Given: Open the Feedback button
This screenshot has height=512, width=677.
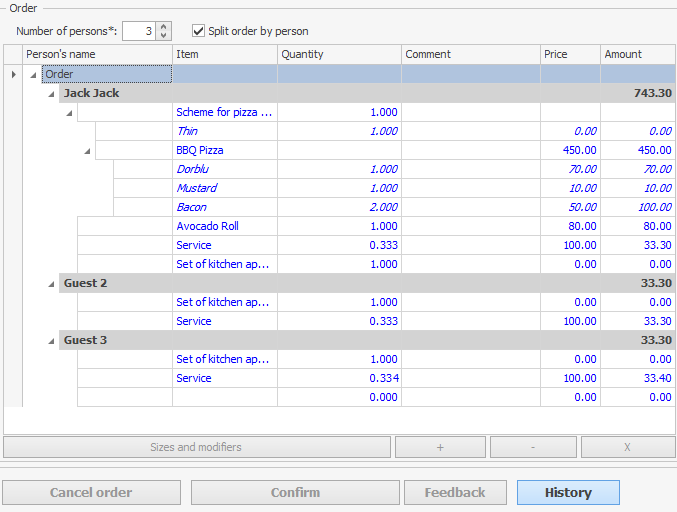Looking at the screenshot, I should tap(455, 492).
